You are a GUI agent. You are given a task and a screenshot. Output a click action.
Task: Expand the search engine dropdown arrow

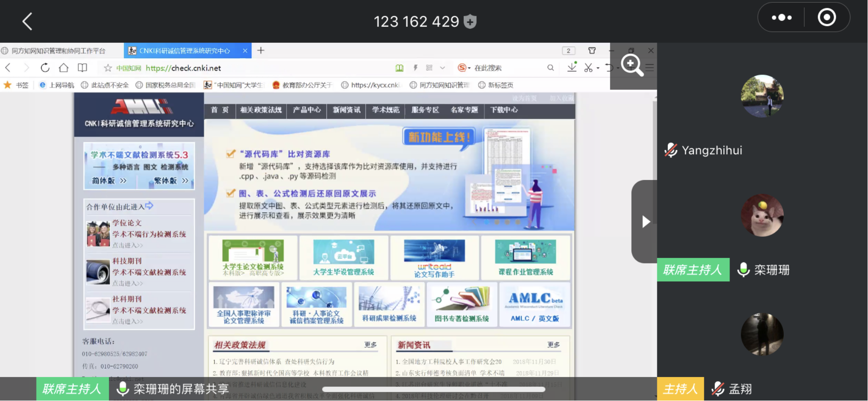[469, 68]
